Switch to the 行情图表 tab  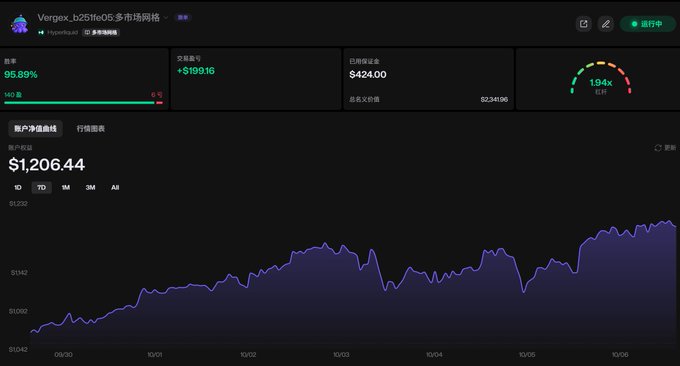click(x=91, y=129)
